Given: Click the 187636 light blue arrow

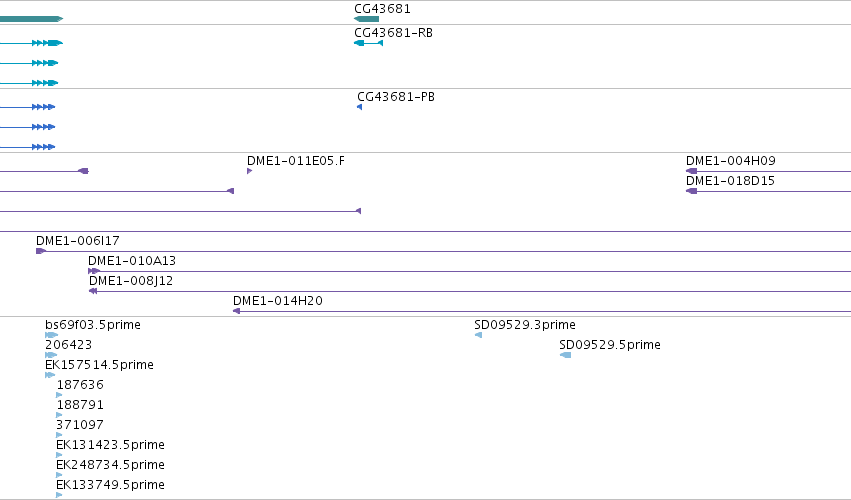Looking at the screenshot, I should click(x=59, y=395).
